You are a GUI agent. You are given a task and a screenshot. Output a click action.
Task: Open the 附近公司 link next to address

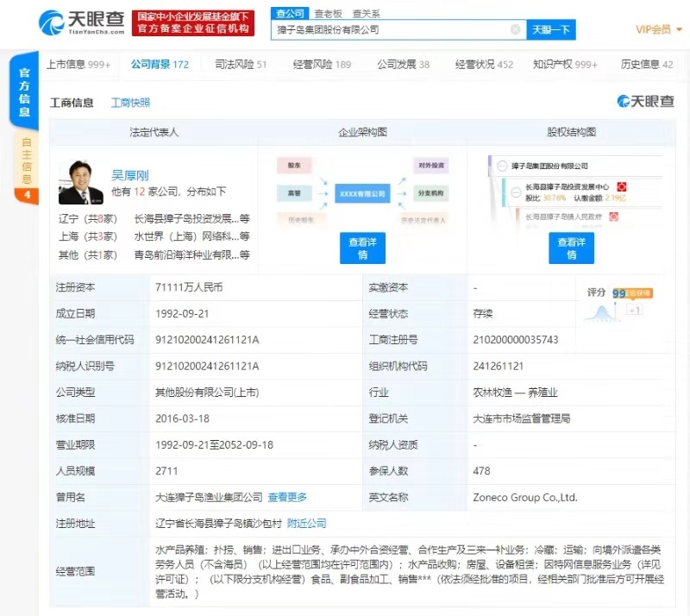tap(306, 524)
